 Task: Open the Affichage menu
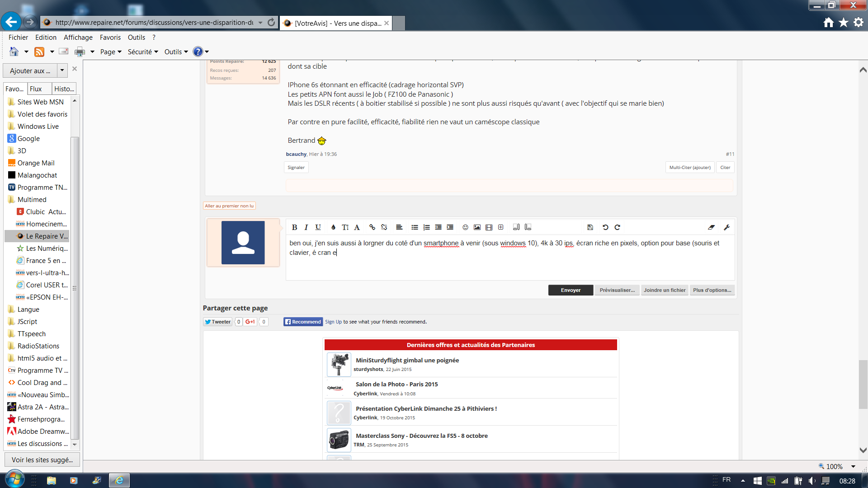78,38
